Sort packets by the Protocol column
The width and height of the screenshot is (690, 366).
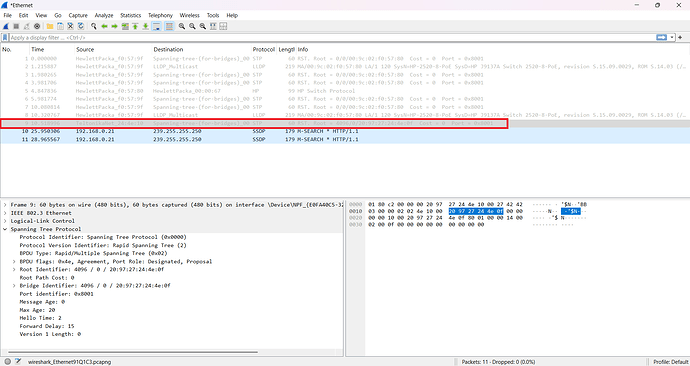264,49
